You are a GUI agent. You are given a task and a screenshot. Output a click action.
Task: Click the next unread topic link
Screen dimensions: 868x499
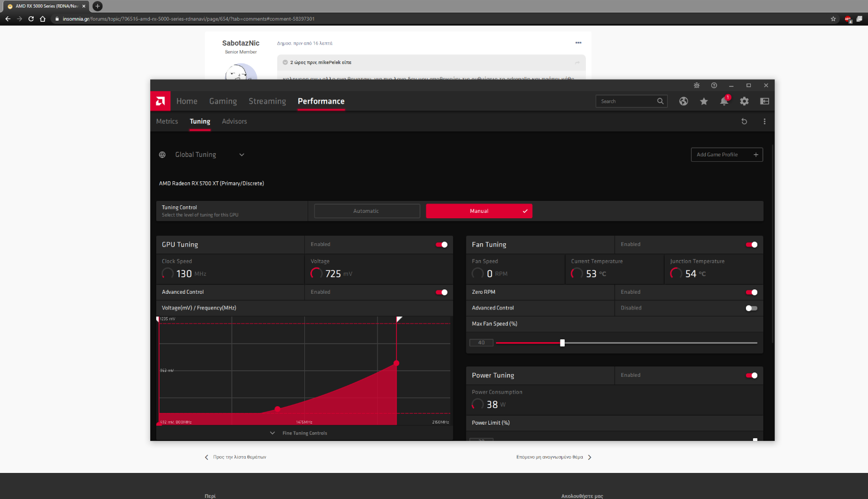554,457
